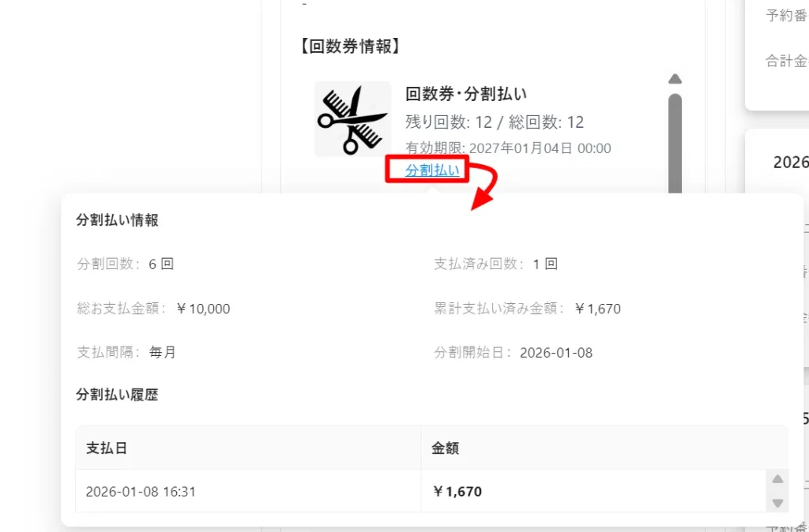Select the 2026-01-08 16:31 payment row
This screenshot has height=532, width=809.
[x=421, y=491]
